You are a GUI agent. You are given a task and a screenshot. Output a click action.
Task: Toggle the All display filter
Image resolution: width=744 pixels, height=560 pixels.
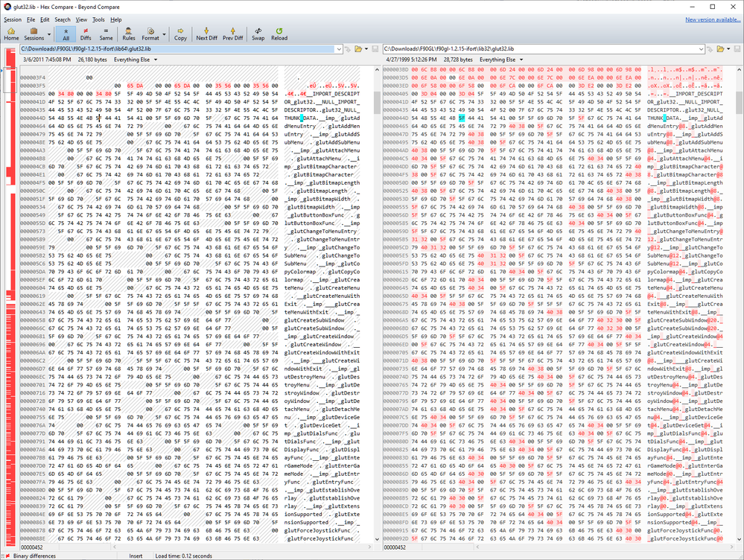(66, 34)
